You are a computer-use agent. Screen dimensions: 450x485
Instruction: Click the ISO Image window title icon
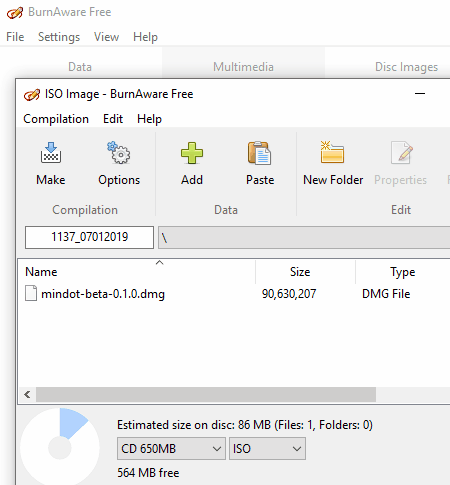point(32,94)
